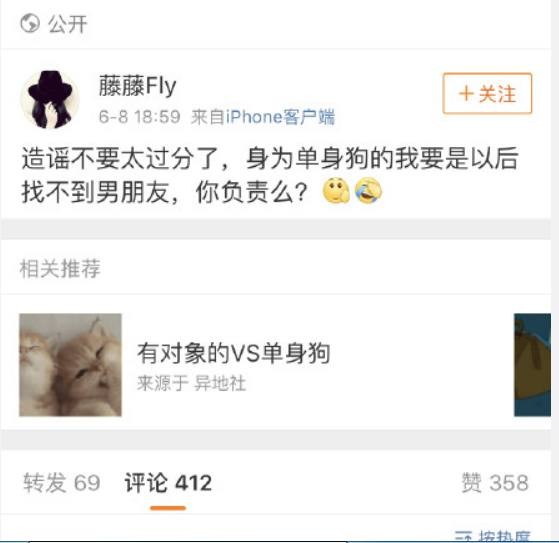Open the 按热度 sort dropdown

click(x=493, y=536)
